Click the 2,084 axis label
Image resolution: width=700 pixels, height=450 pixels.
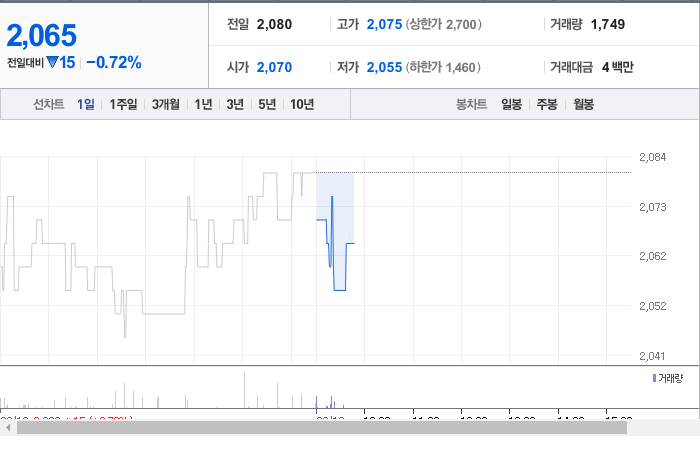(x=652, y=157)
